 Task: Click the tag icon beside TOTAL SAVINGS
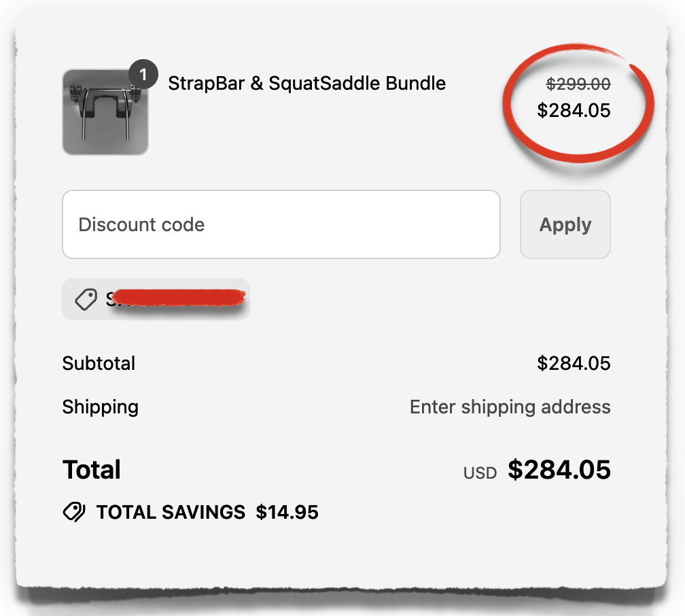coord(73,511)
